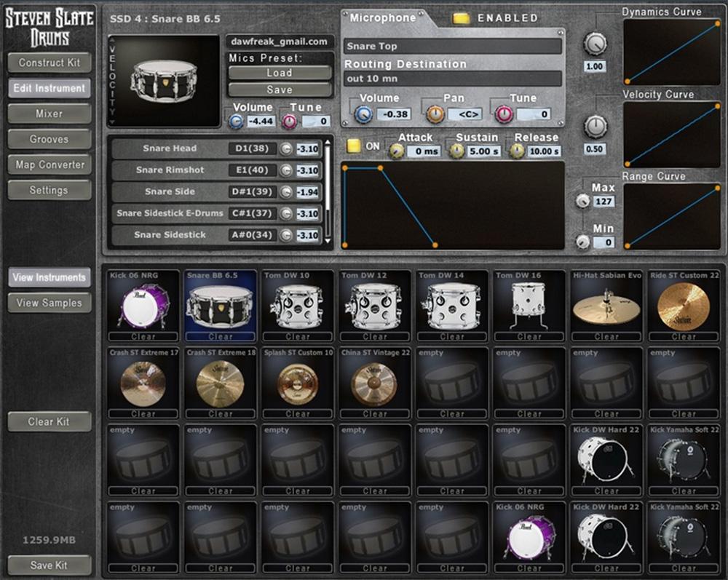728x580 pixels.
Task: Click the envelope Attack knob
Action: point(397,151)
